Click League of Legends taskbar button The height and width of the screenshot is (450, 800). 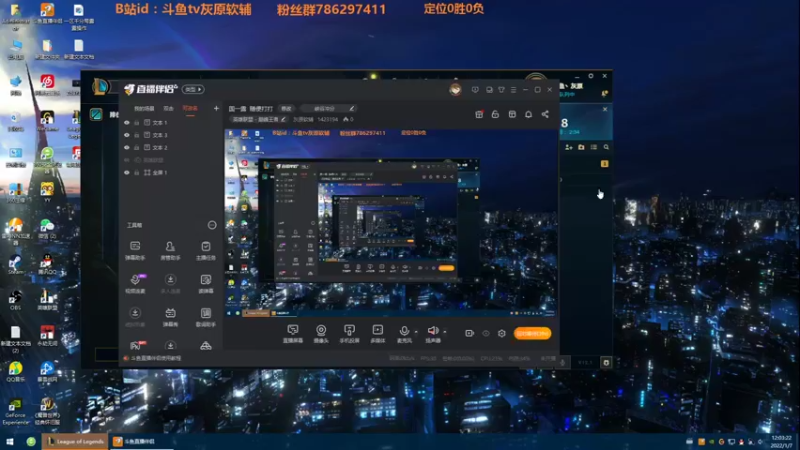pyautogui.click(x=75, y=441)
